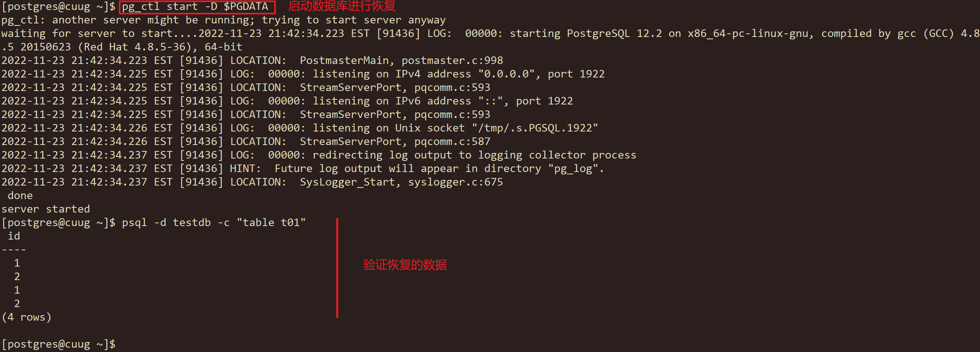Click the red annotation 启动数据库进行恢复
980x352 pixels.
[342, 6]
